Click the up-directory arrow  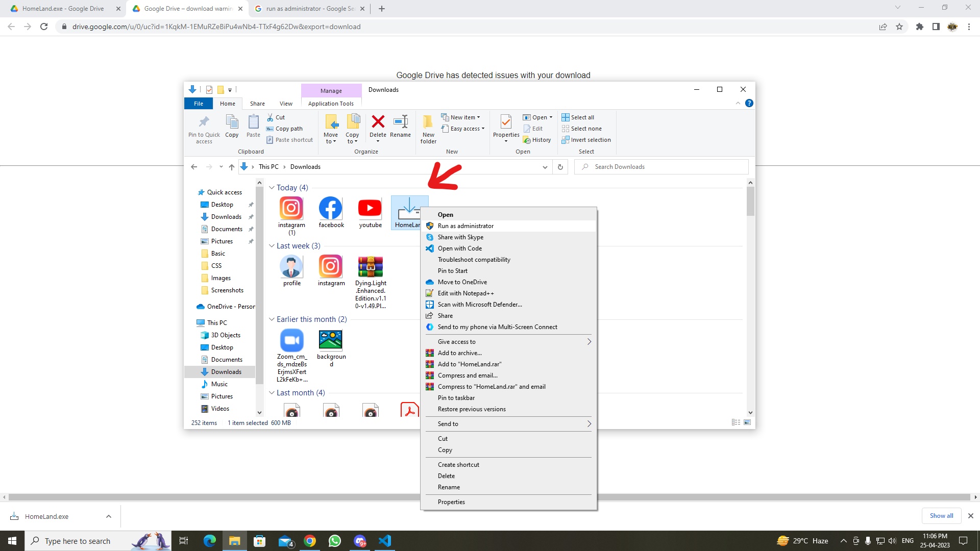(232, 167)
